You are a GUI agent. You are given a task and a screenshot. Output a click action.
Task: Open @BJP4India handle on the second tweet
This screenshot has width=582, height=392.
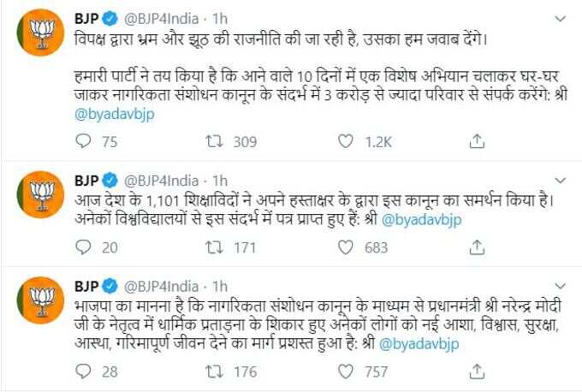tap(161, 181)
